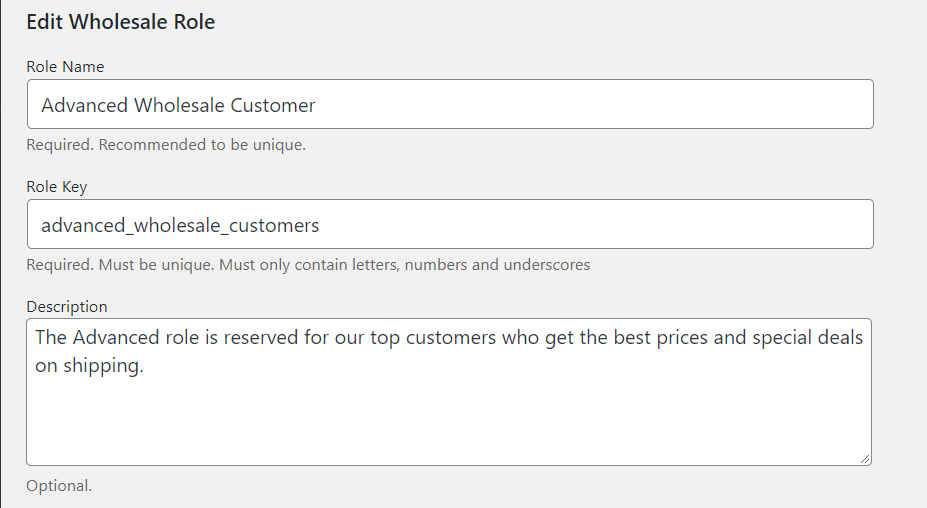Click the 'Optional.' hint below Description
Screen dimensions: 927x508
click(59, 486)
